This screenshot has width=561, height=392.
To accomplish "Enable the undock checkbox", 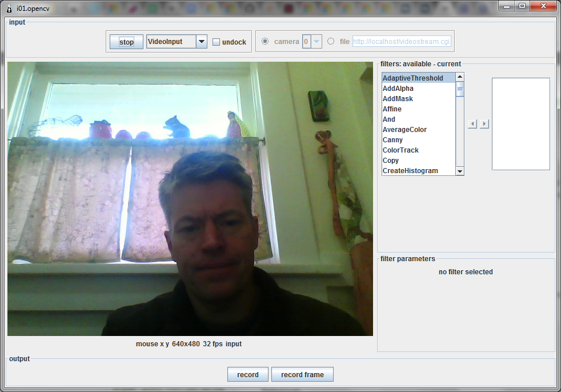I will click(x=216, y=42).
